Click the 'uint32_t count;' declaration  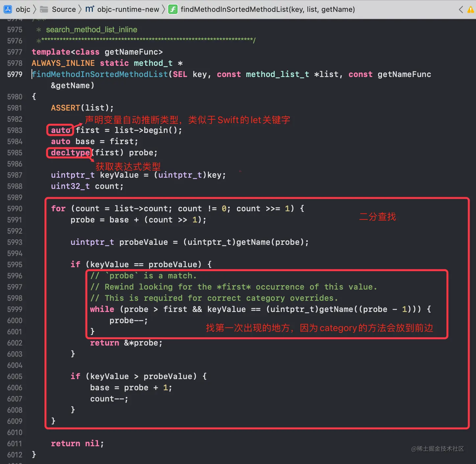[x=87, y=186]
